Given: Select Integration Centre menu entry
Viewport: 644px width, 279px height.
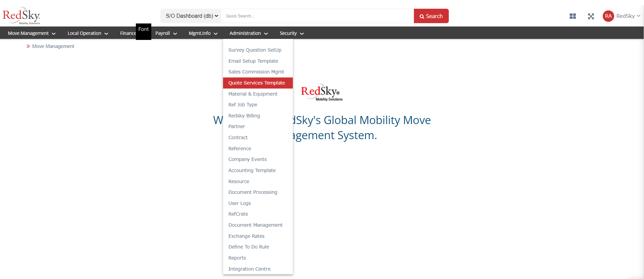Looking at the screenshot, I should 258,269.
